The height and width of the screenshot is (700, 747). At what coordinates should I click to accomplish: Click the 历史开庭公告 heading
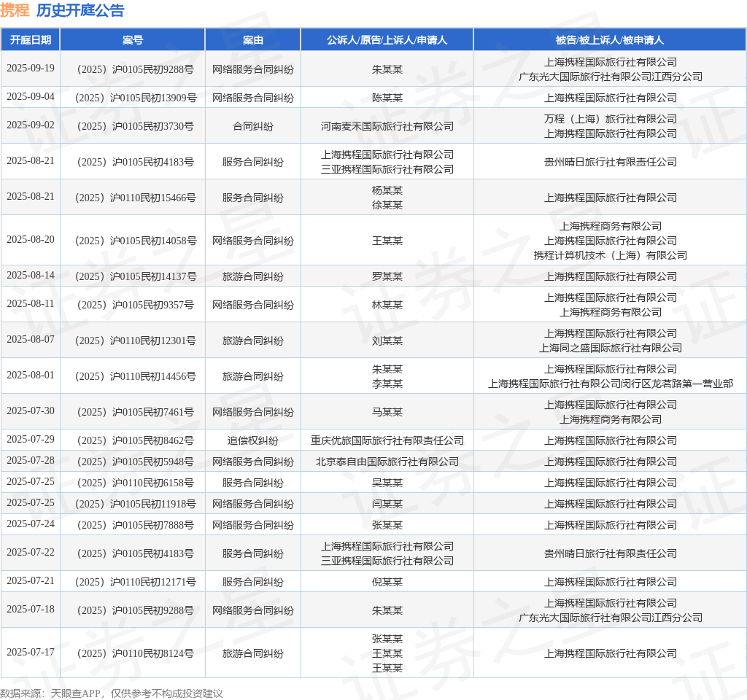(80, 10)
